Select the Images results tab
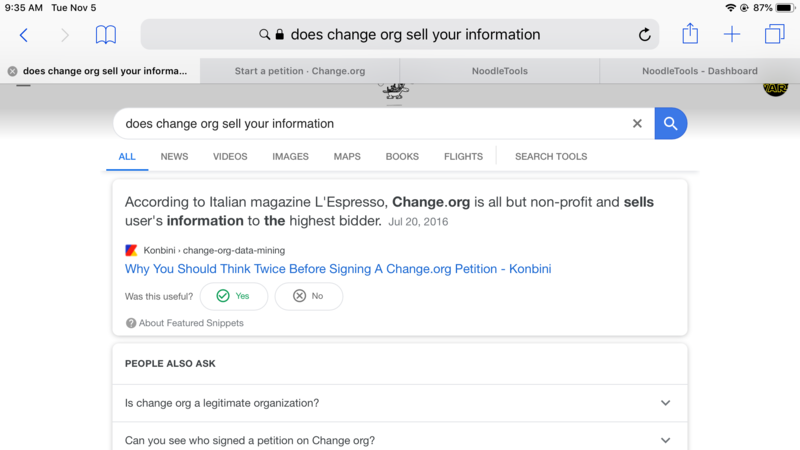Viewport: 800px width, 450px height. pyautogui.click(x=290, y=157)
